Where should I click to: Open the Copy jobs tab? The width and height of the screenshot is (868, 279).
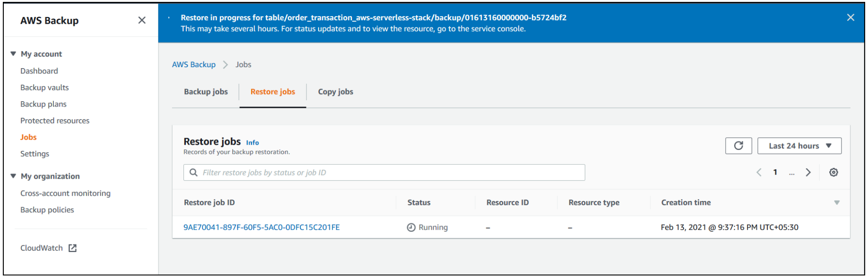click(336, 92)
